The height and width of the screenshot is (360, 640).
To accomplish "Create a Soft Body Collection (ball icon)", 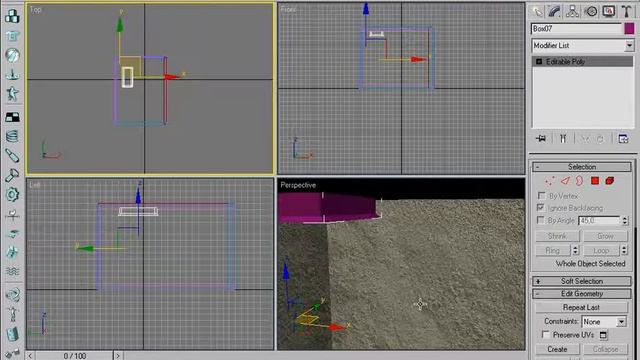I will [12, 55].
